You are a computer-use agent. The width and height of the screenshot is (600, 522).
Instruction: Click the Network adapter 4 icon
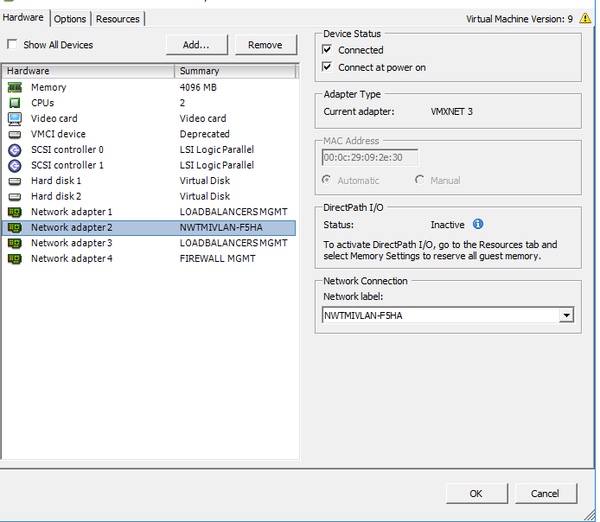point(15,259)
